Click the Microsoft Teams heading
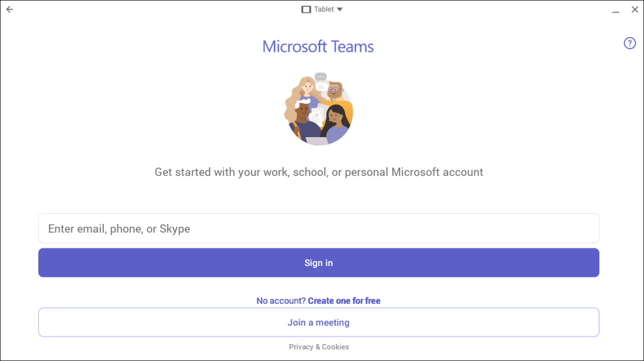This screenshot has width=644, height=361. pos(318,47)
